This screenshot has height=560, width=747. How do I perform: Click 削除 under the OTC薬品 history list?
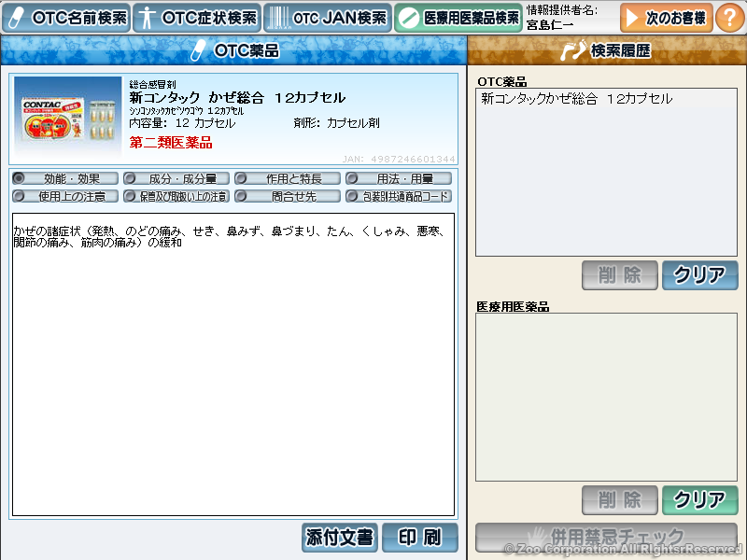(619, 274)
